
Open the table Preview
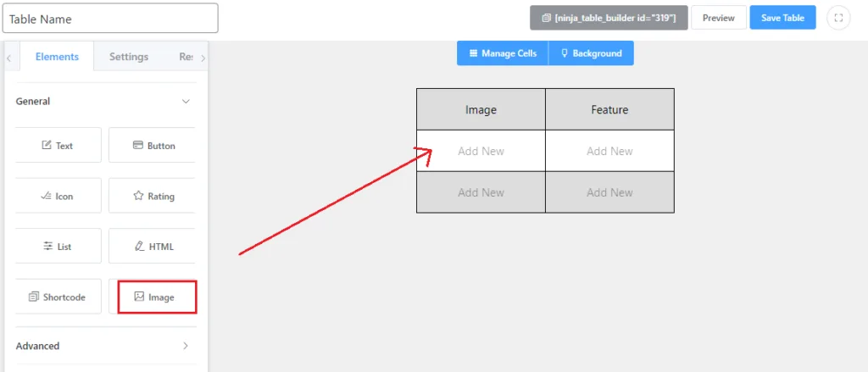(719, 18)
